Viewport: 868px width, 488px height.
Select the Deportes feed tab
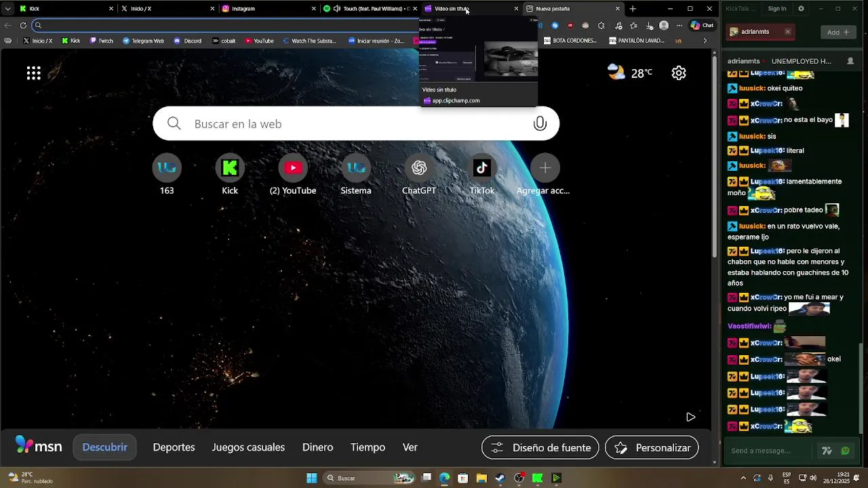point(174,447)
